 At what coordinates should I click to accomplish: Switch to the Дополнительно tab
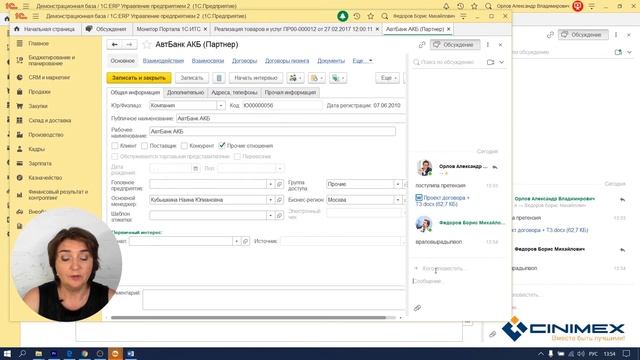185,93
